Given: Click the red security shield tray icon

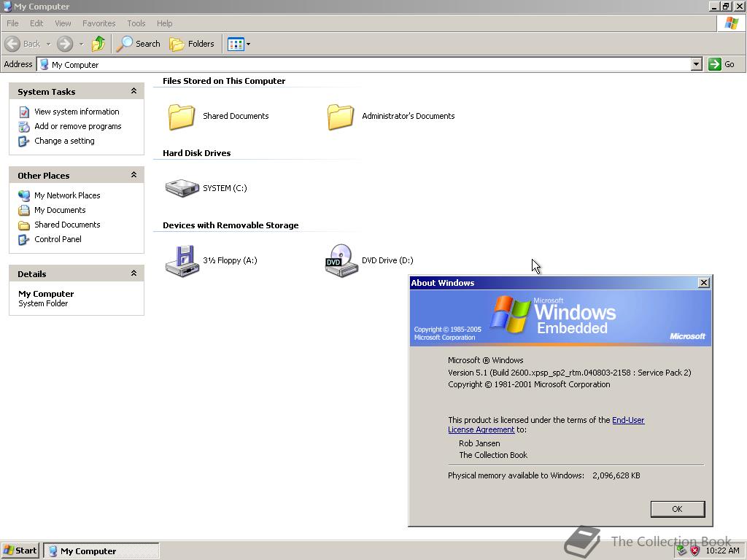Looking at the screenshot, I should coord(695,551).
